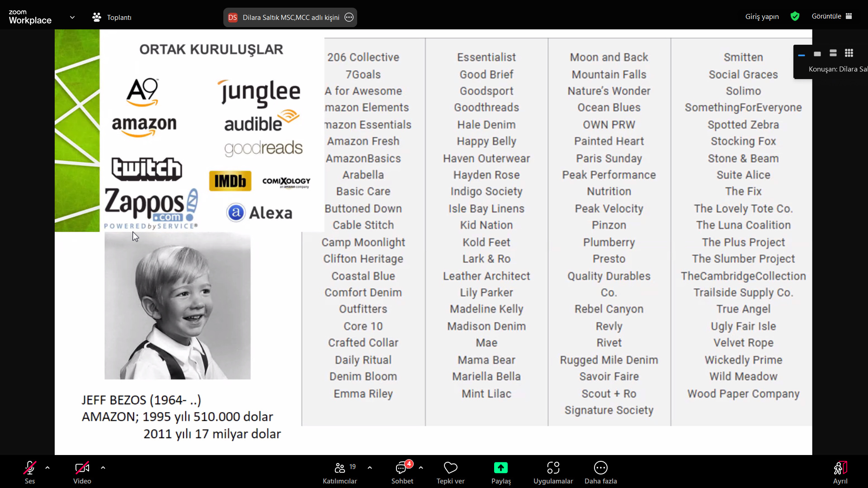868x488 pixels.
Task: Open options for Dilara Saltık's screen share
Action: click(349, 17)
